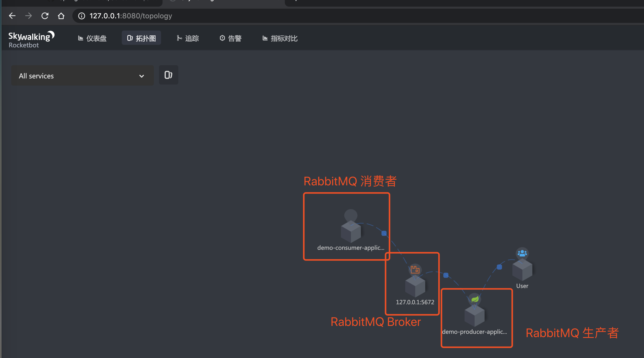
Task: Switch to the 拓扑图 topology tab
Action: [x=141, y=38]
